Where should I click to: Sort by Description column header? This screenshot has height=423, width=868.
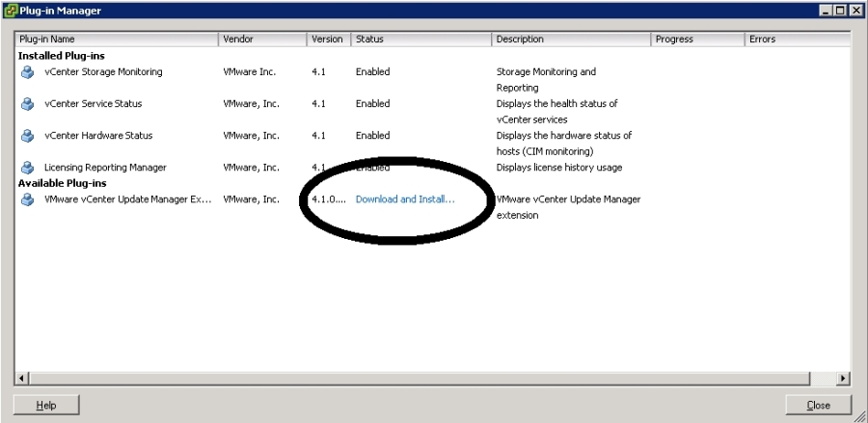tap(571, 40)
